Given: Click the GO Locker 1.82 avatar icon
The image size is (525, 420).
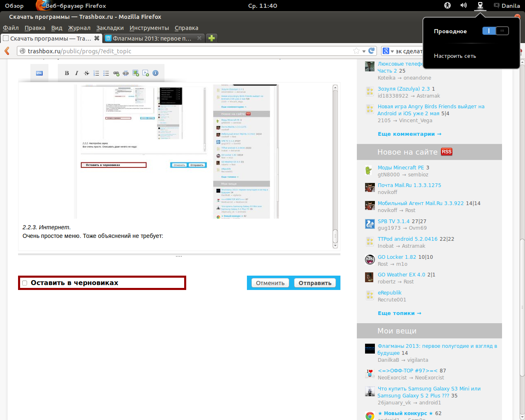Looking at the screenshot, I should [370, 260].
